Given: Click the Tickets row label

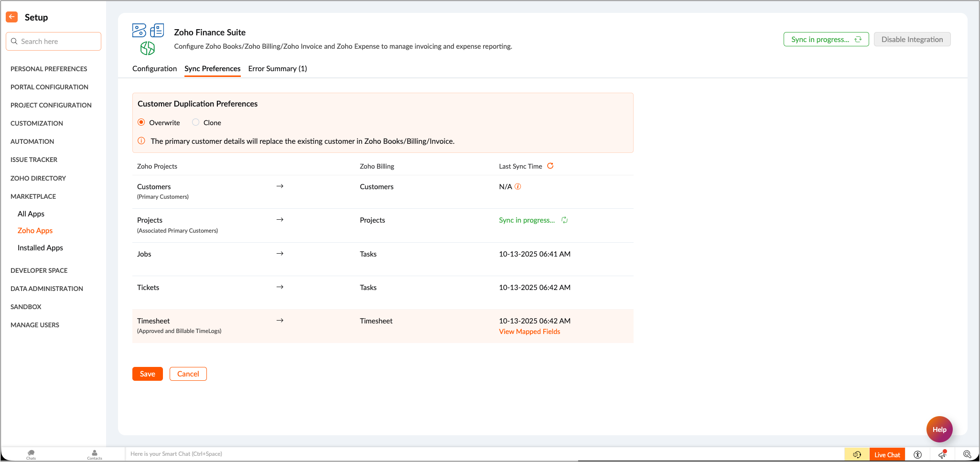Looking at the screenshot, I should 148,288.
